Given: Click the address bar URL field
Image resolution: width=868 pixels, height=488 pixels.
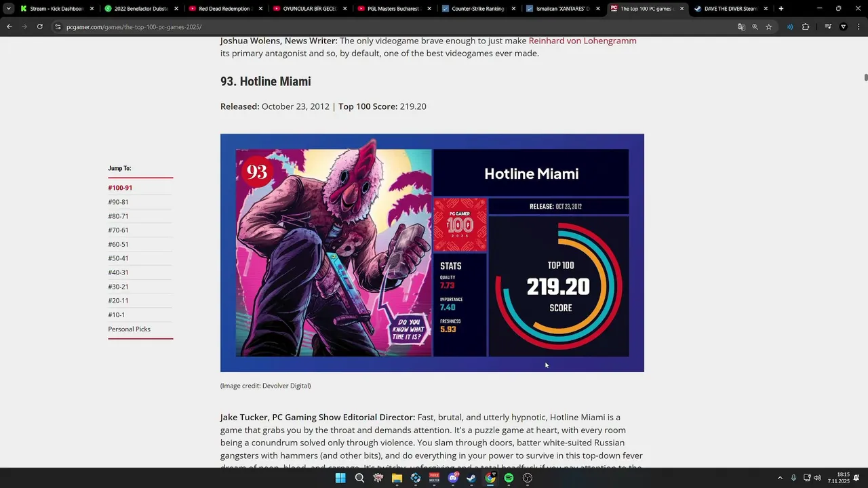Looking at the screenshot, I should coord(393,26).
